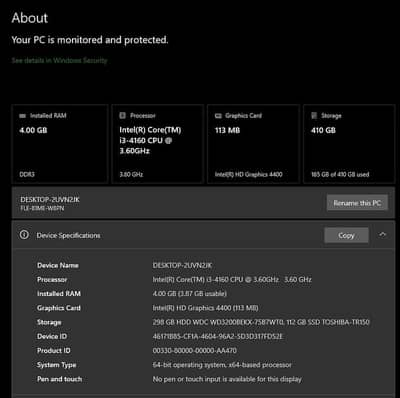The width and height of the screenshot is (400, 398).
Task: Click the DDR3 label in RAM card
Action: point(27,174)
